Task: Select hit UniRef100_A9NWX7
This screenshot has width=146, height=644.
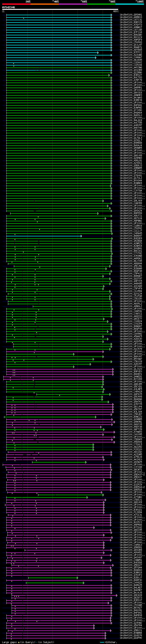Action: tap(131, 27)
